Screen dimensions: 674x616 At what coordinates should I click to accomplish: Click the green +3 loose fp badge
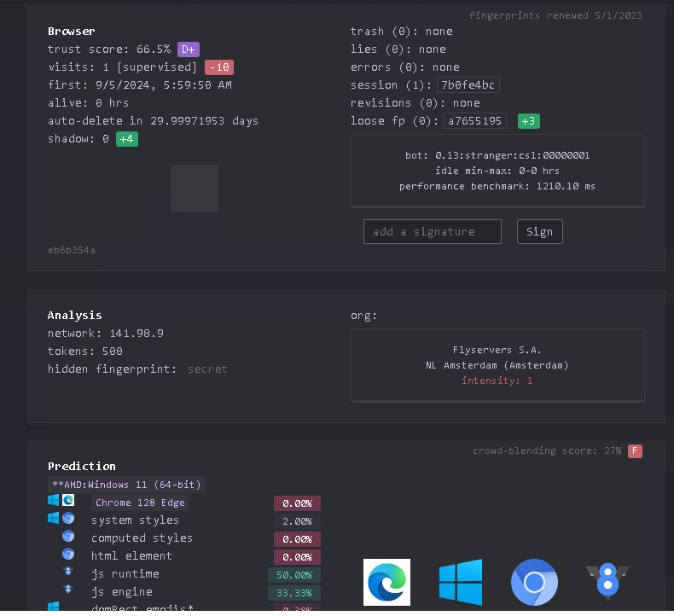pos(528,121)
